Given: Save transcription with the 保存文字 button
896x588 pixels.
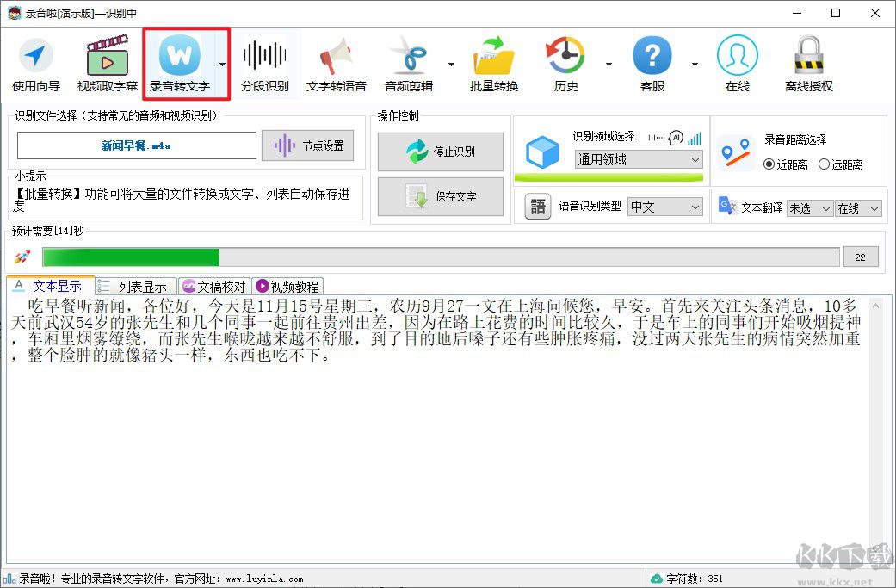Looking at the screenshot, I should (440, 196).
